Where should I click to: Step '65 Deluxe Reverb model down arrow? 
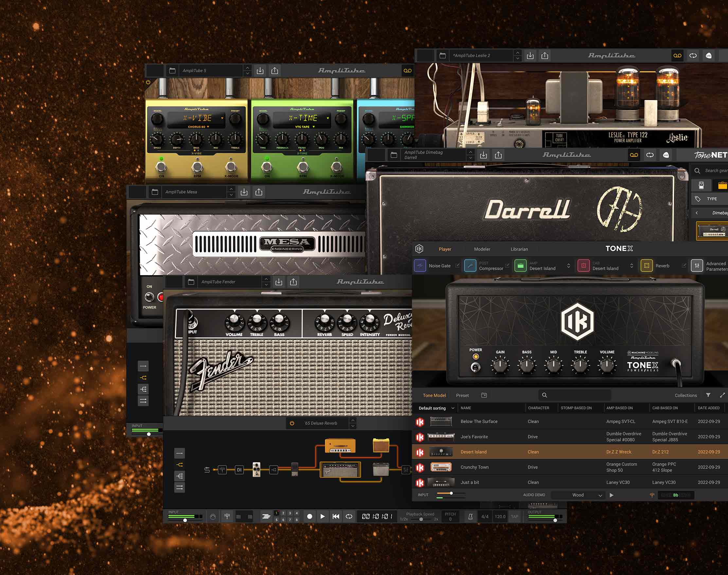point(353,426)
